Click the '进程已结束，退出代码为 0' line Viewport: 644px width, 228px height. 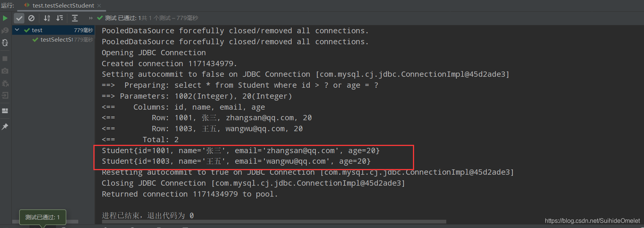tap(148, 216)
